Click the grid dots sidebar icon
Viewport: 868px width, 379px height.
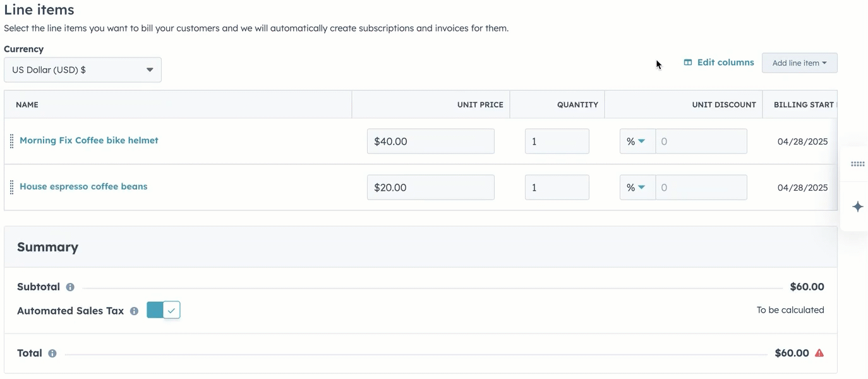click(857, 164)
